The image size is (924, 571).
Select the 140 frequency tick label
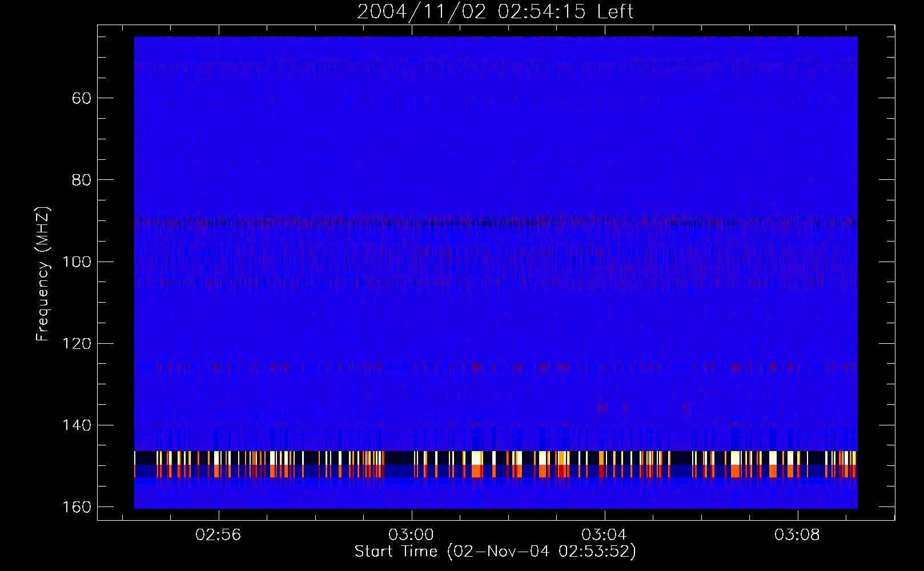[77, 425]
